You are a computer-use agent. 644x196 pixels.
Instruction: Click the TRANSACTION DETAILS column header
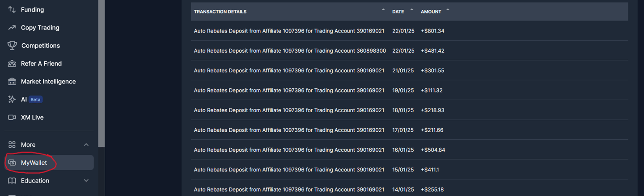(220, 12)
